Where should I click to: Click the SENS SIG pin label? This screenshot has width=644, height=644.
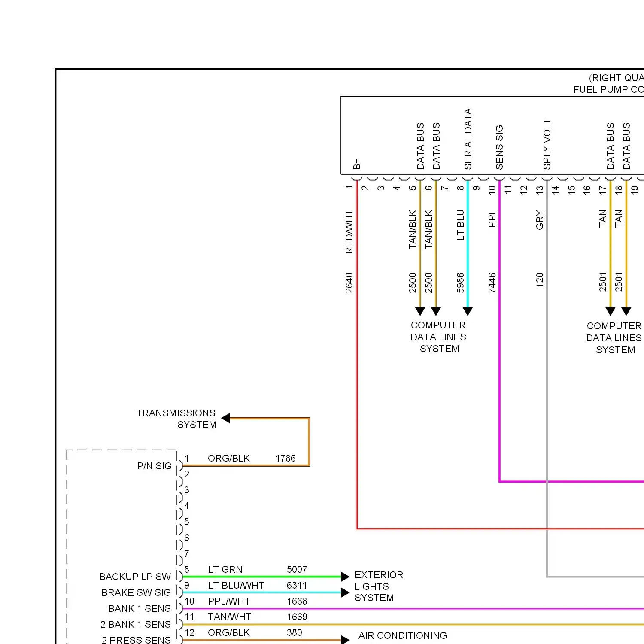click(499, 147)
